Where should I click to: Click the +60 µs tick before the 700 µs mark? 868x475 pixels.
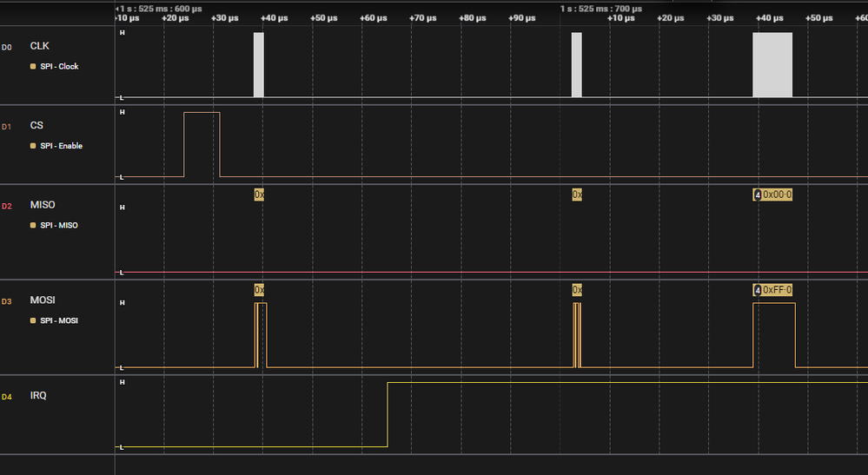[373, 18]
